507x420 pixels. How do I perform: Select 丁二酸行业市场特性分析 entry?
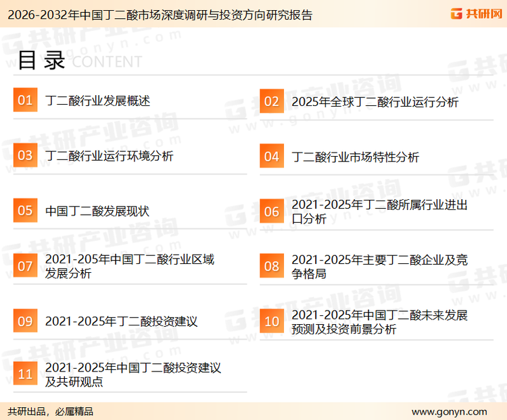[x=355, y=157]
